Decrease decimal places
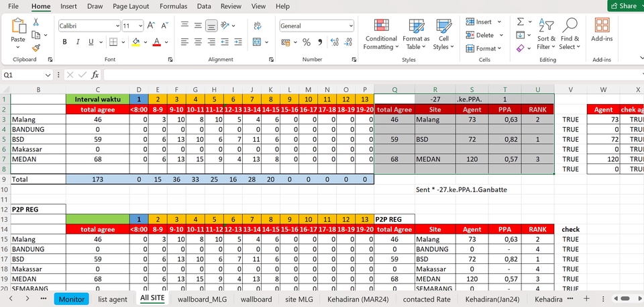Image resolution: width=644 pixels, height=307 pixels. tap(348, 42)
